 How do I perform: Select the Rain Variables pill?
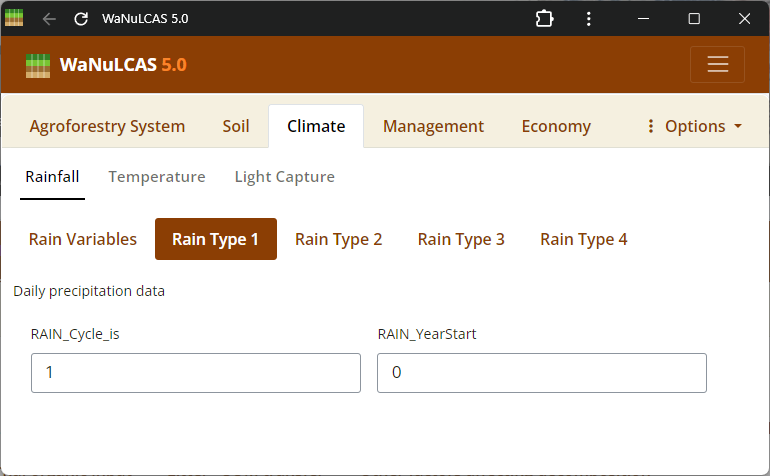[83, 239]
